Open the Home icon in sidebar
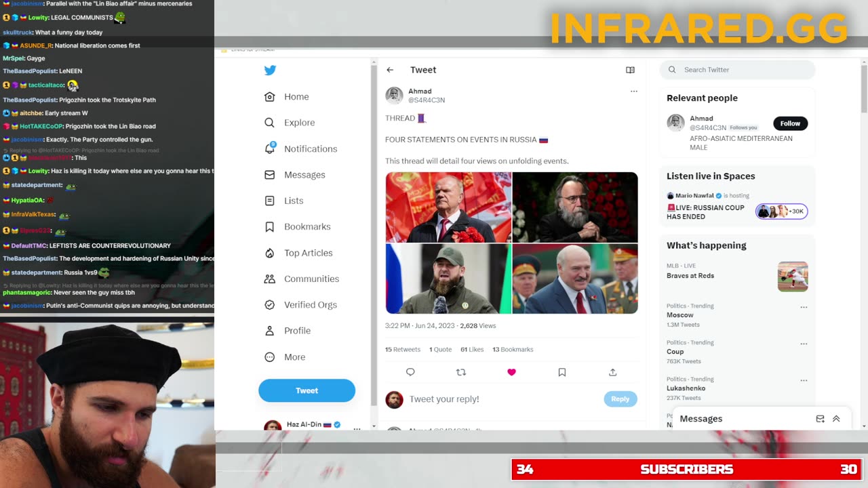The width and height of the screenshot is (868, 488). click(269, 97)
